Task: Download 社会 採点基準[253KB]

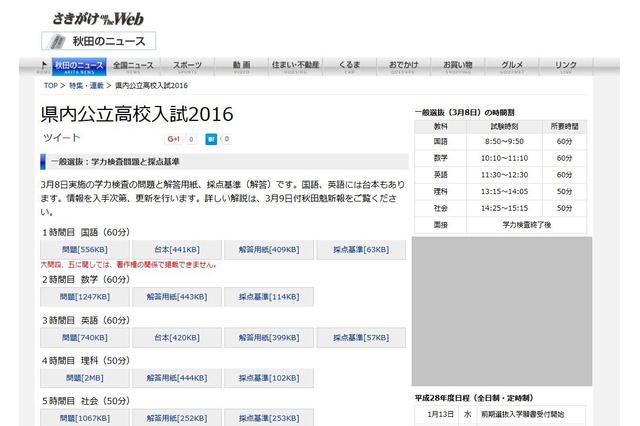Action: (x=269, y=418)
